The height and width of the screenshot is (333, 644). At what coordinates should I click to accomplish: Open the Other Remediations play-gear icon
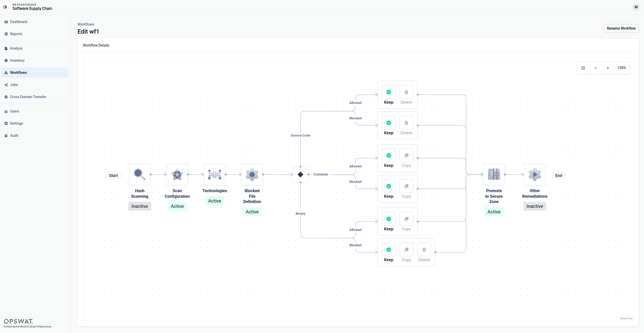point(535,174)
